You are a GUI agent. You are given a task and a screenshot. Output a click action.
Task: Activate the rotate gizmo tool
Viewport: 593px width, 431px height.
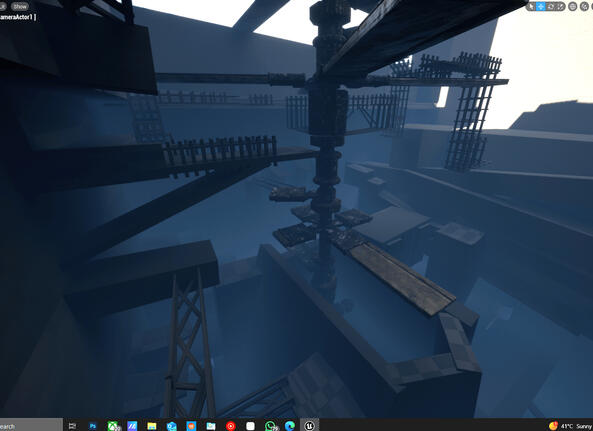coord(551,6)
